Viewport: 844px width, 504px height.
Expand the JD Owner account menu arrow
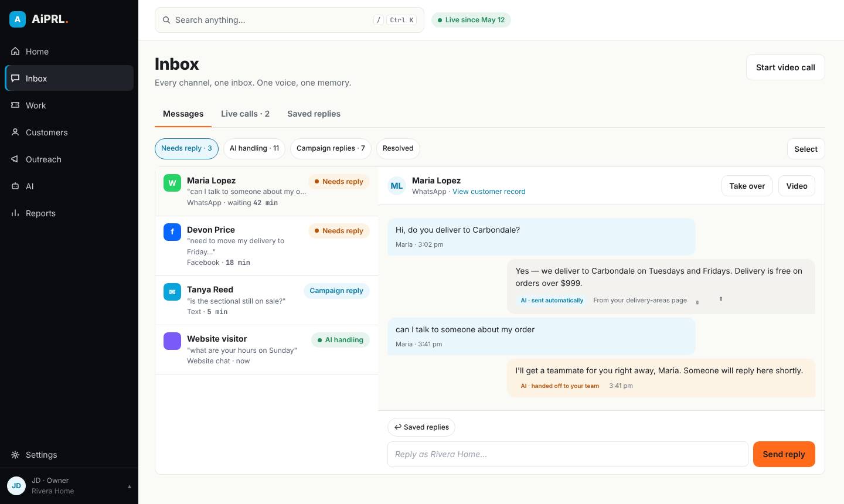click(x=130, y=486)
